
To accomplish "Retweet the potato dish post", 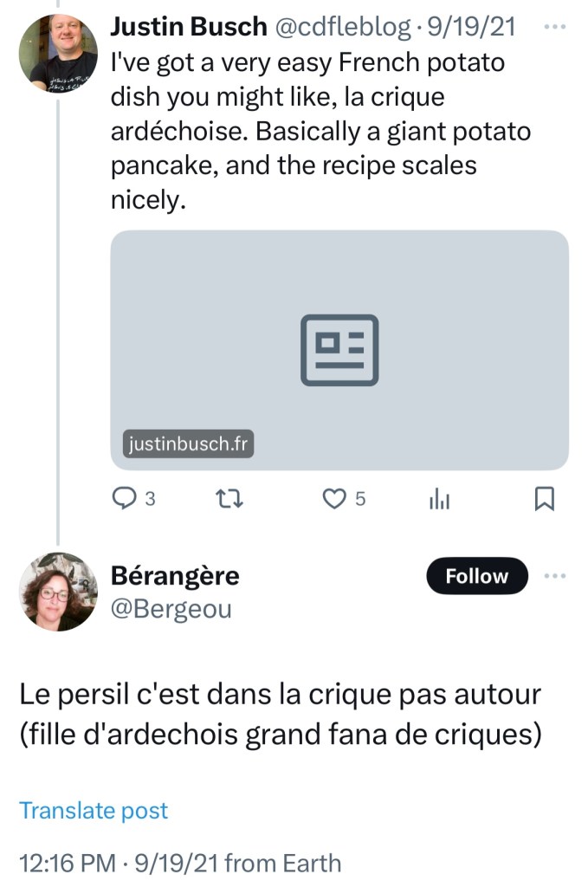I will coord(229,498).
